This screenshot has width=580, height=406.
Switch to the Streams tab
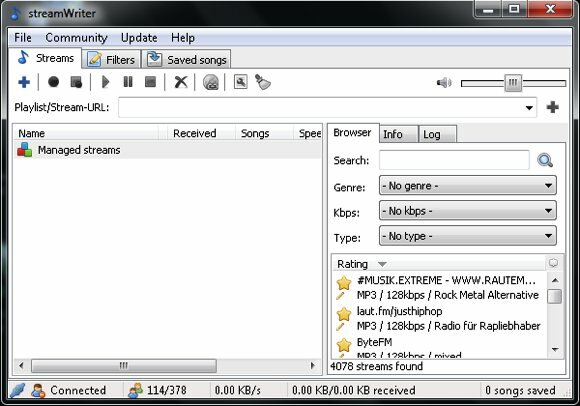click(45, 58)
